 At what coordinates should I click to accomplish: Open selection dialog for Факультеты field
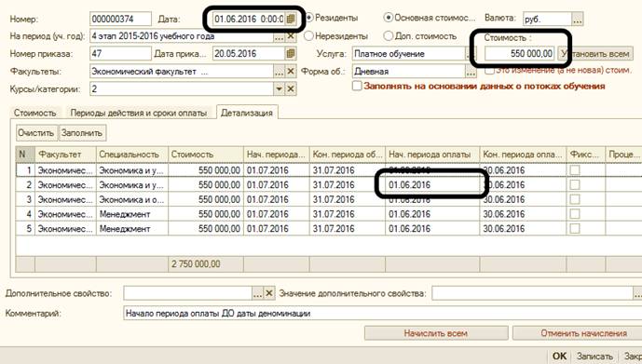coord(280,71)
